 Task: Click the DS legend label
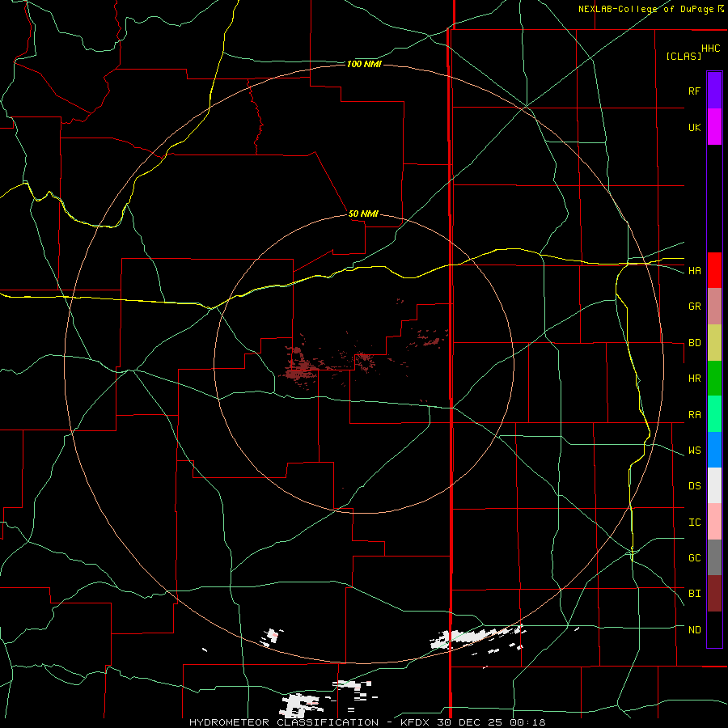pyautogui.click(x=694, y=485)
